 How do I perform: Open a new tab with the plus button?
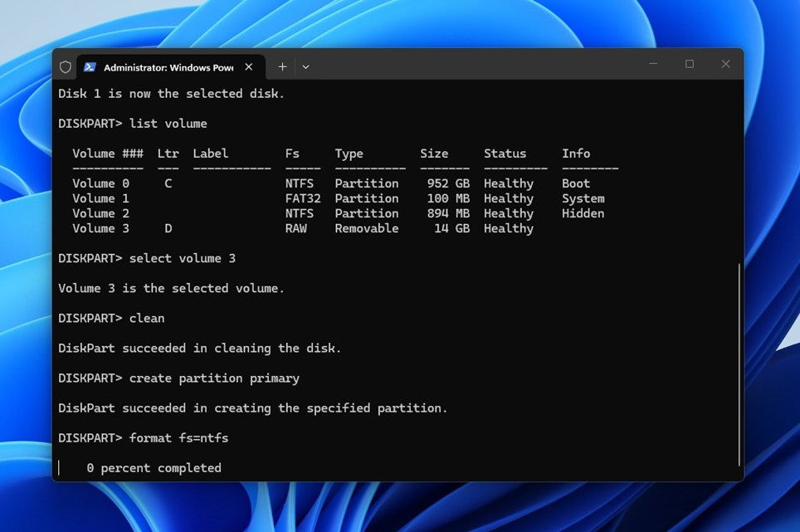click(x=282, y=67)
